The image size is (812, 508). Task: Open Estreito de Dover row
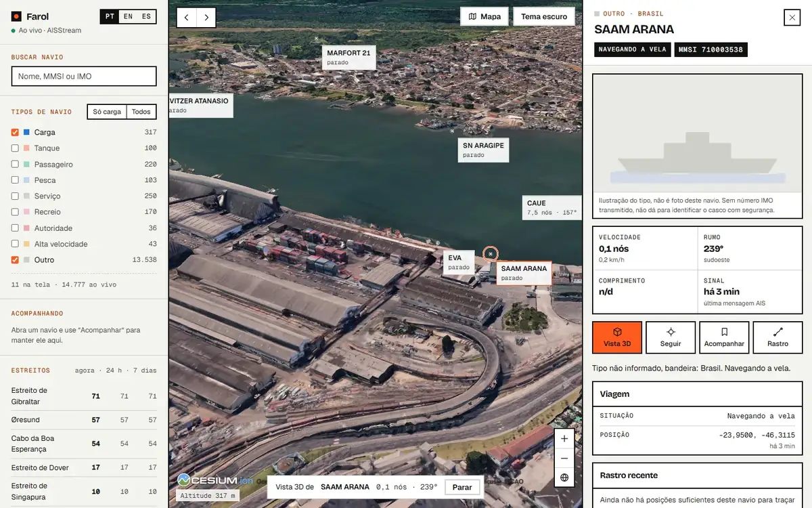click(x=84, y=467)
